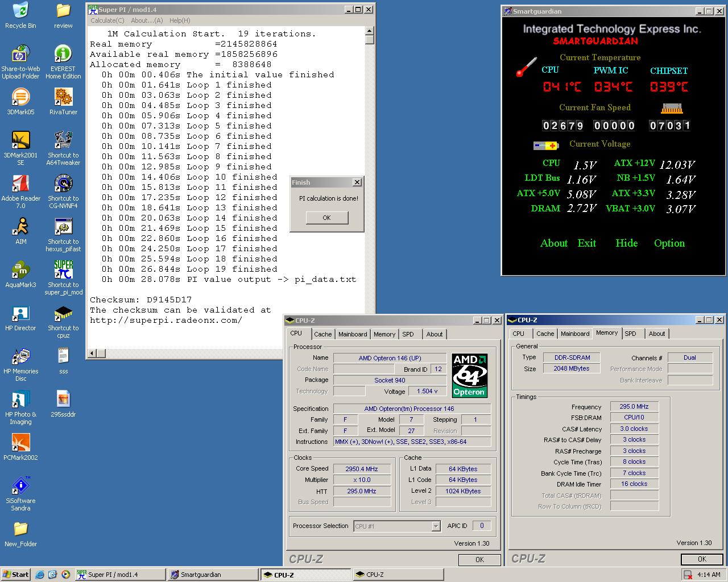Switch to Cache tab in left CPU-Z
Image resolution: width=728 pixels, height=582 pixels.
click(322, 334)
